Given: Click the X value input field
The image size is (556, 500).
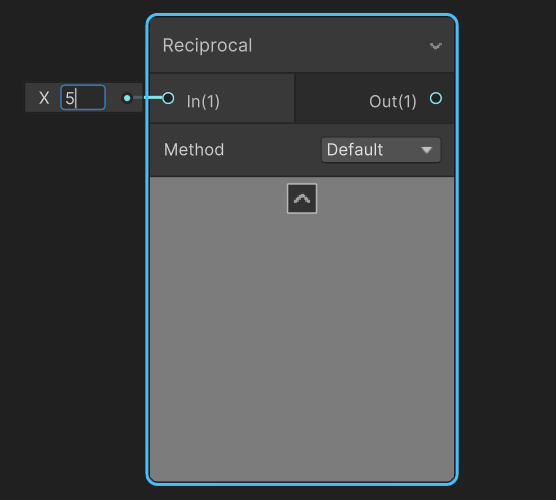Looking at the screenshot, I should click(83, 98).
